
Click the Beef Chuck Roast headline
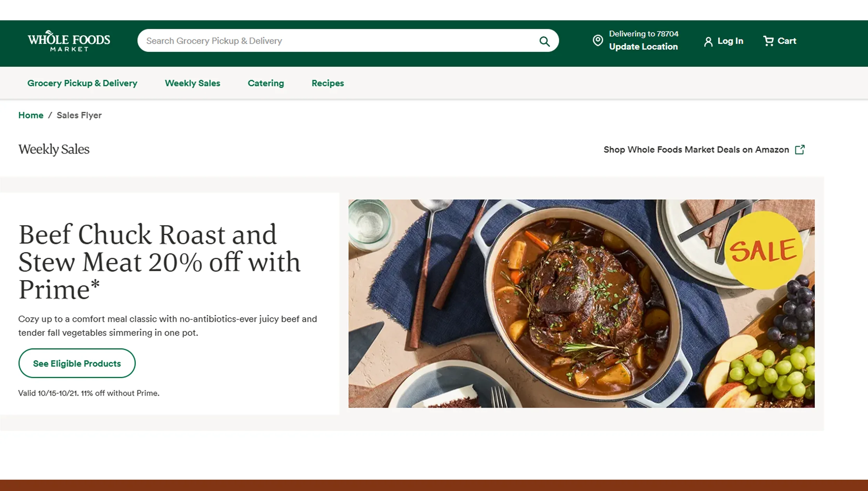pyautogui.click(x=159, y=262)
